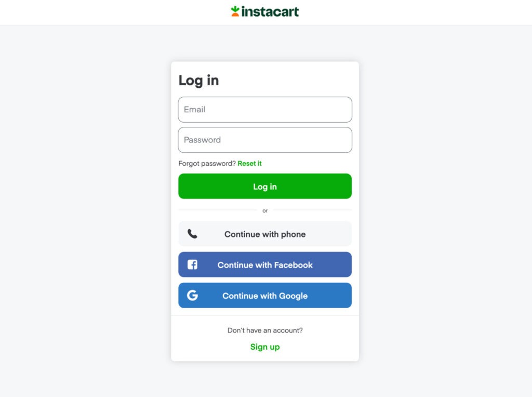Submit with the green Log in button
Screen dimensions: 532x397
(265, 186)
